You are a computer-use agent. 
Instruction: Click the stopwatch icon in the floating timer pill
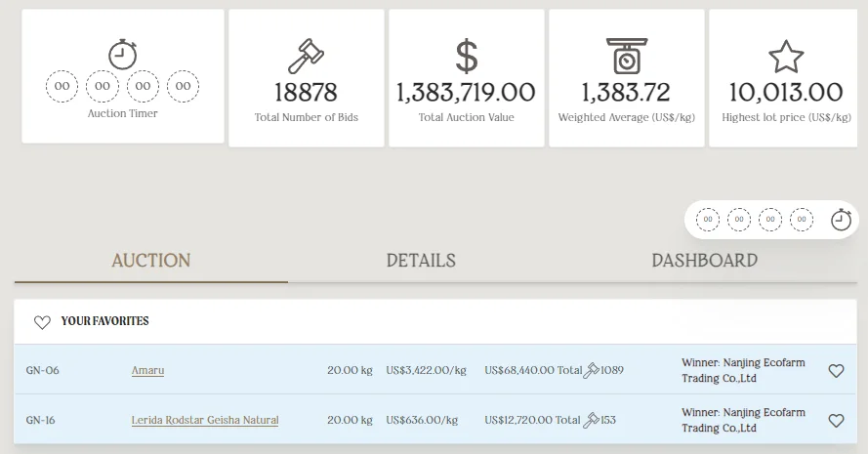841,220
